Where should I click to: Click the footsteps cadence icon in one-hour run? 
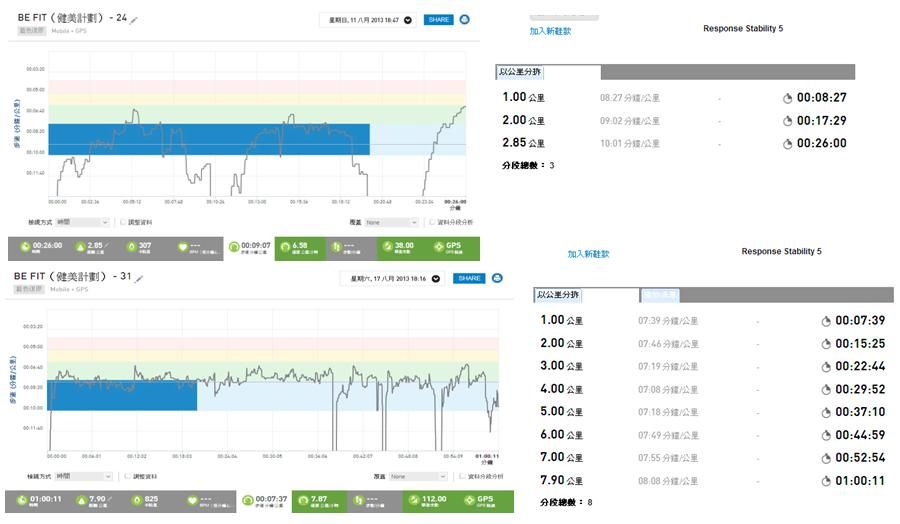[x=358, y=500]
